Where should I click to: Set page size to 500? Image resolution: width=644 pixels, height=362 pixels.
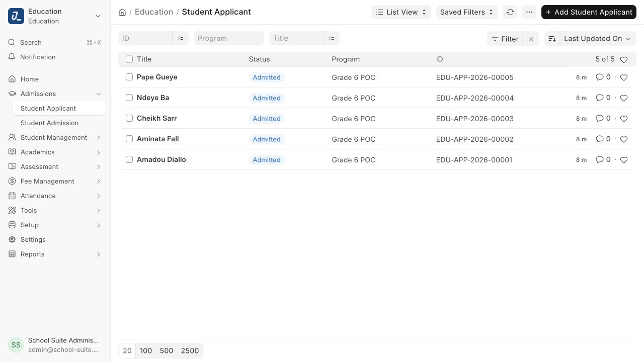pos(167,351)
